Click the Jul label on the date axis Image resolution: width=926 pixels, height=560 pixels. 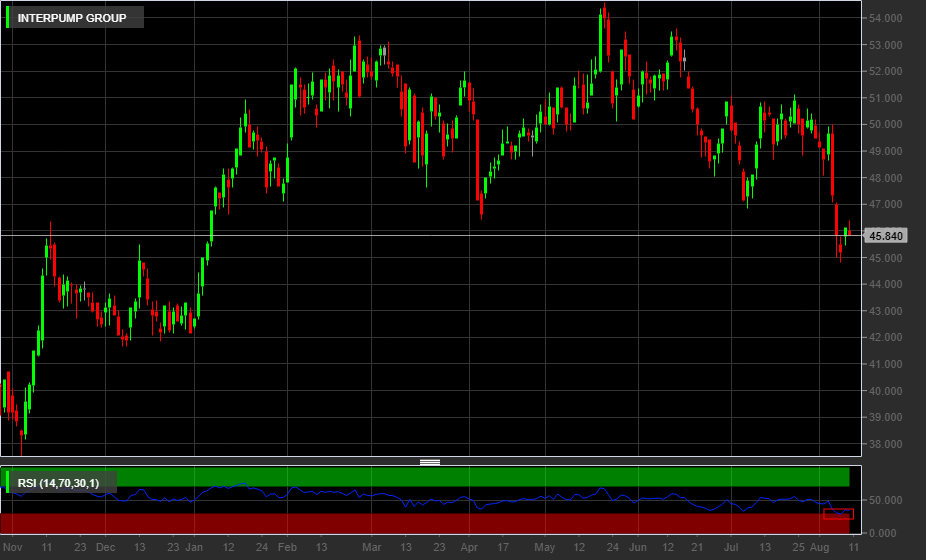pyautogui.click(x=731, y=548)
